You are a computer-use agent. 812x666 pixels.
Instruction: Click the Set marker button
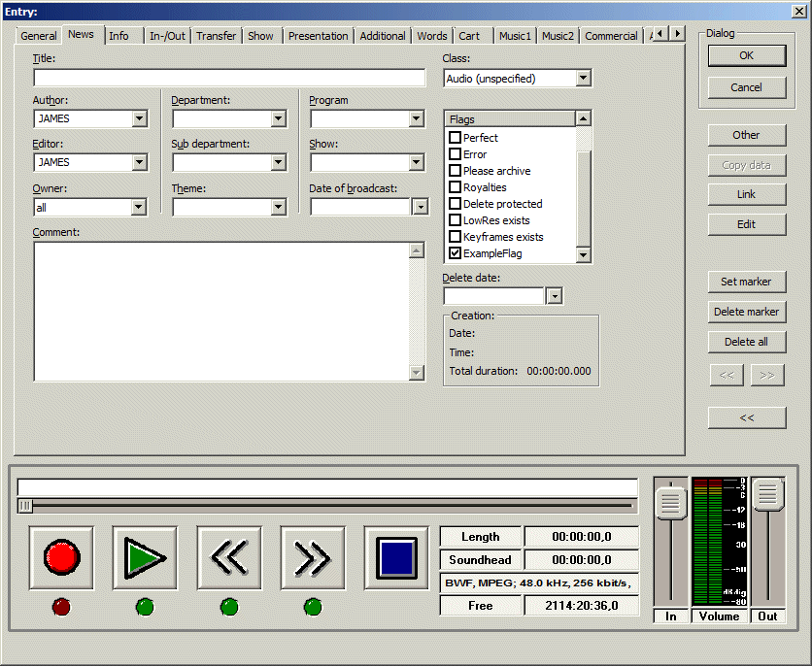click(746, 282)
